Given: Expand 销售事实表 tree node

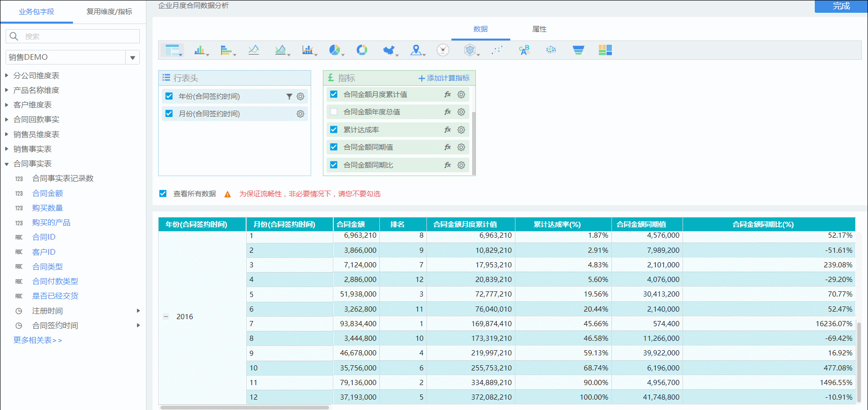Looking at the screenshot, I should pyautogui.click(x=7, y=149).
